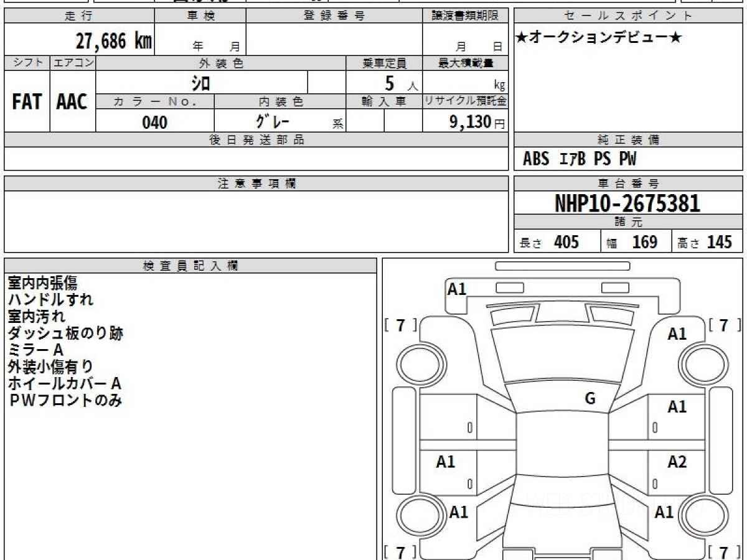
Task: Click the 最大積載量 header
Action: point(465,63)
